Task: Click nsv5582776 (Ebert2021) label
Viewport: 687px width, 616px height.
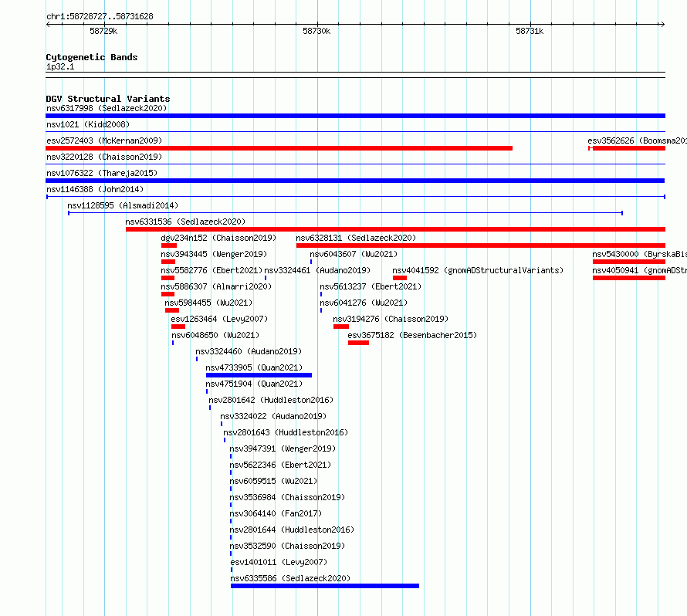Action: (x=212, y=270)
